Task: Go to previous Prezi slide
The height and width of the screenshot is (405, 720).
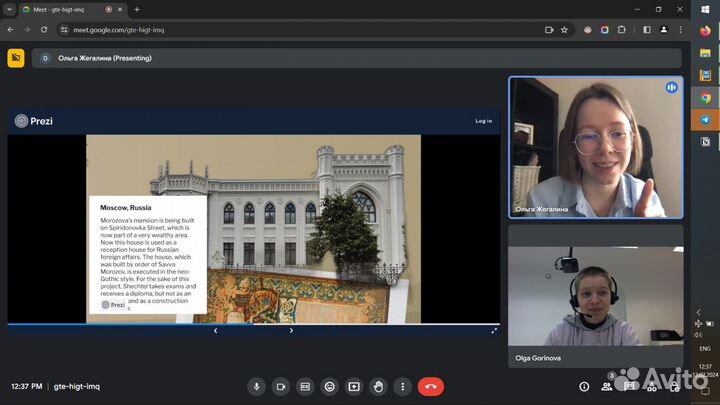Action: [215, 331]
